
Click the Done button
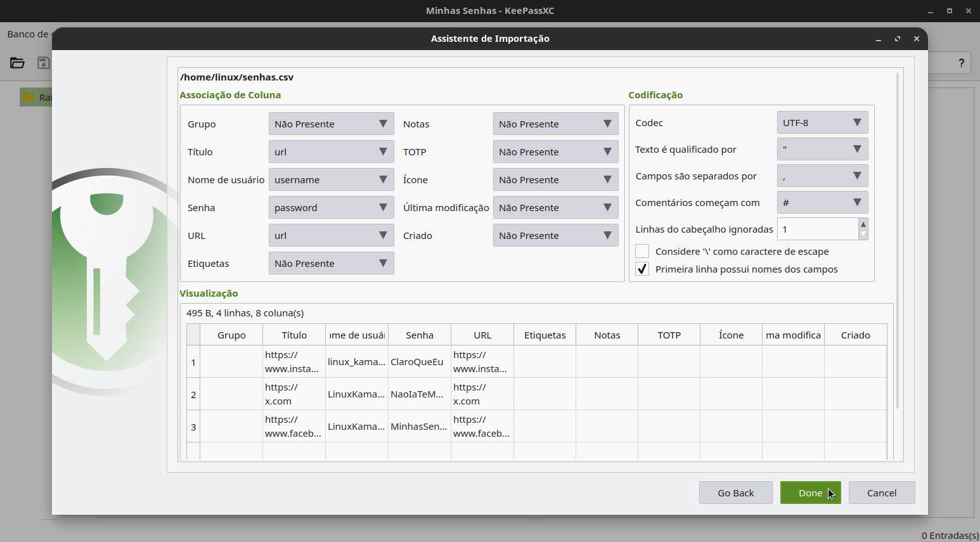810,493
